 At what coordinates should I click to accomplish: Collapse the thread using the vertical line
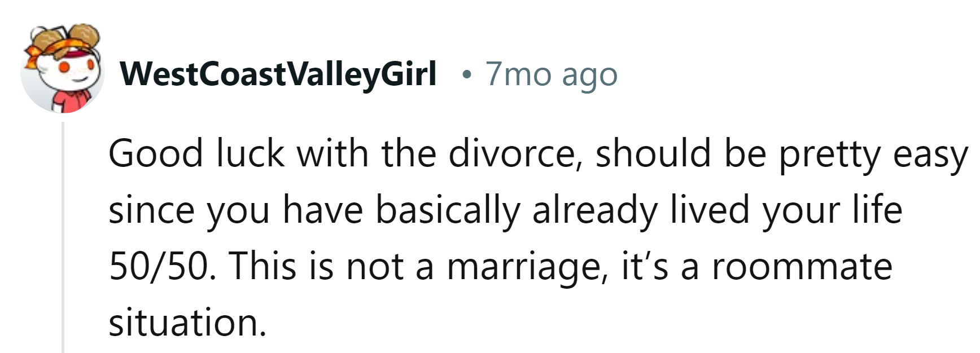tap(63, 237)
